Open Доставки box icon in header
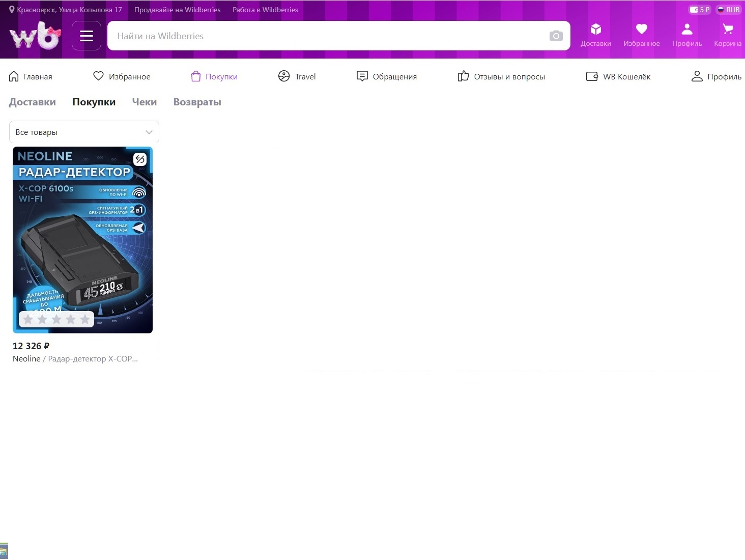Image resolution: width=745 pixels, height=560 pixels. pos(596,35)
